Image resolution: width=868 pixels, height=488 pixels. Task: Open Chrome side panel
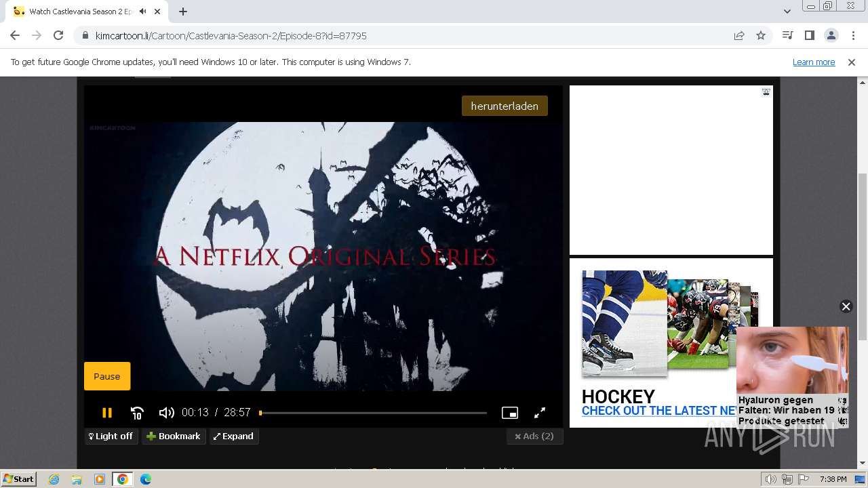point(809,35)
